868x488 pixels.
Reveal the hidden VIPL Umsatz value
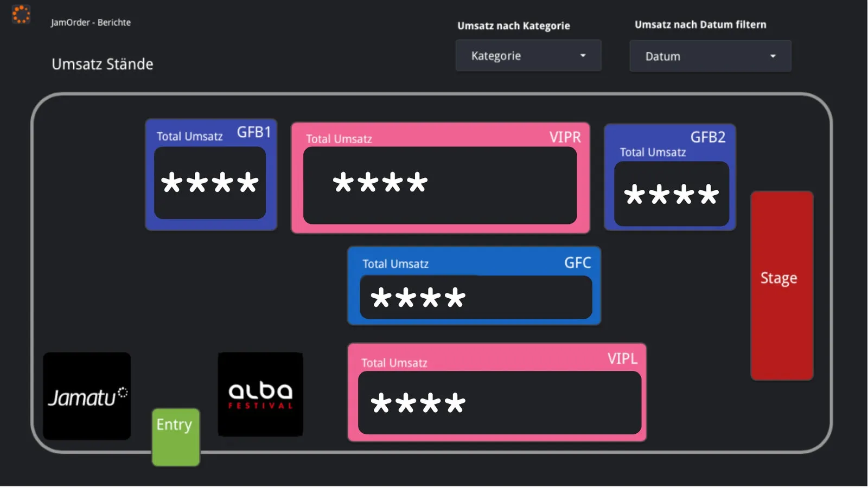500,402
